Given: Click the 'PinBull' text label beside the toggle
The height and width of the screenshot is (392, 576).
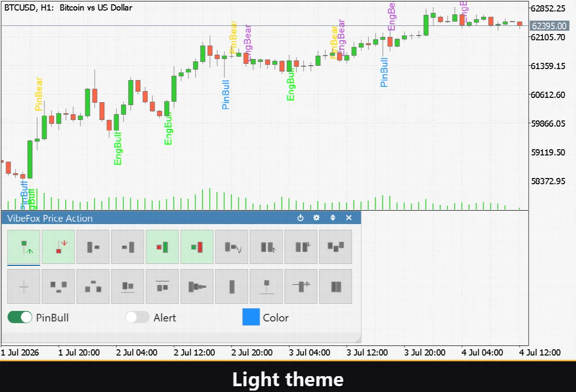Looking at the screenshot, I should [52, 318].
